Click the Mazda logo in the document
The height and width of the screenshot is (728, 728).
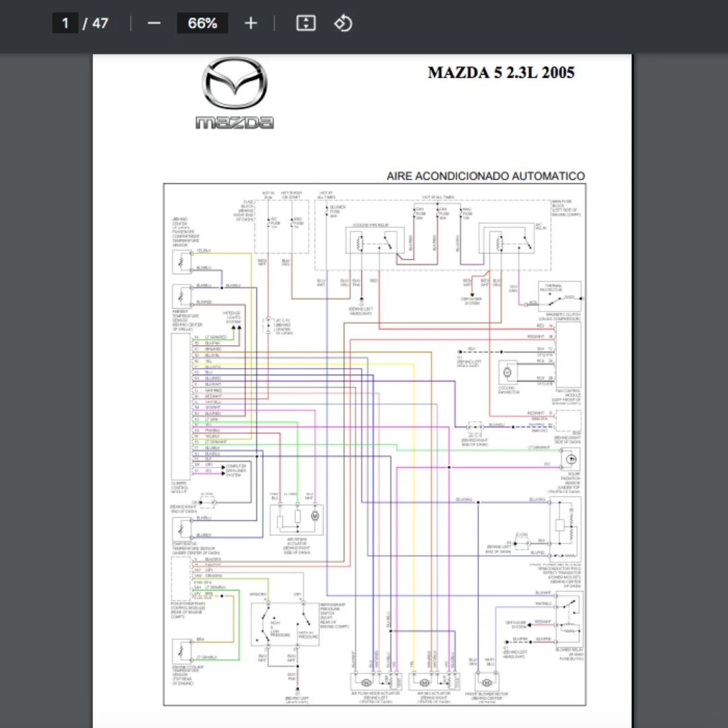tap(235, 93)
